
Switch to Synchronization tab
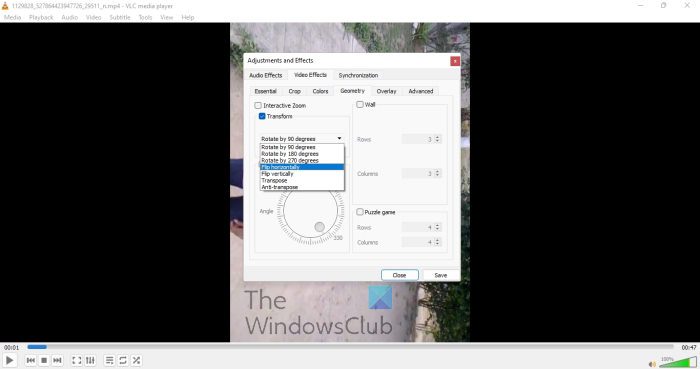358,75
